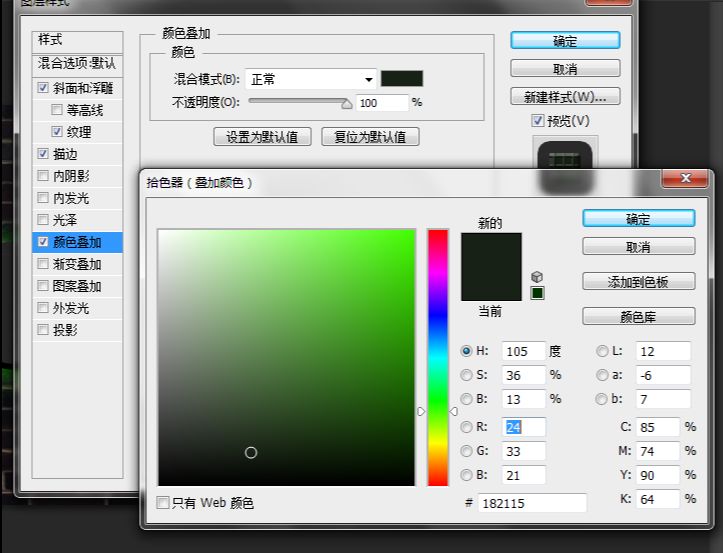Enable the 渐变叠加 checkbox

43,264
